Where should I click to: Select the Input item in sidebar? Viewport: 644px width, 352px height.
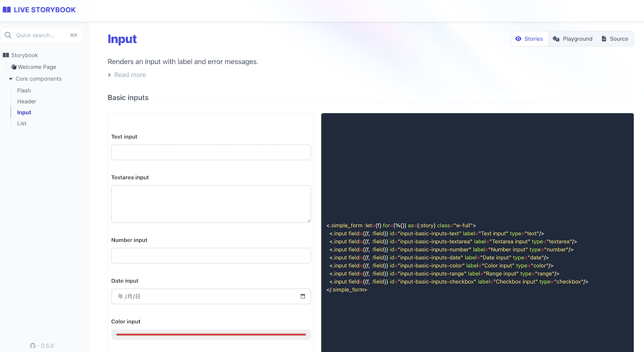24,113
